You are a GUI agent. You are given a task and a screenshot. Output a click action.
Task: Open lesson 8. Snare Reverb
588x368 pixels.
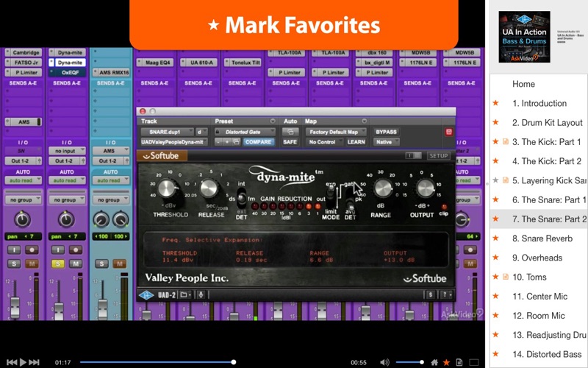tap(542, 238)
